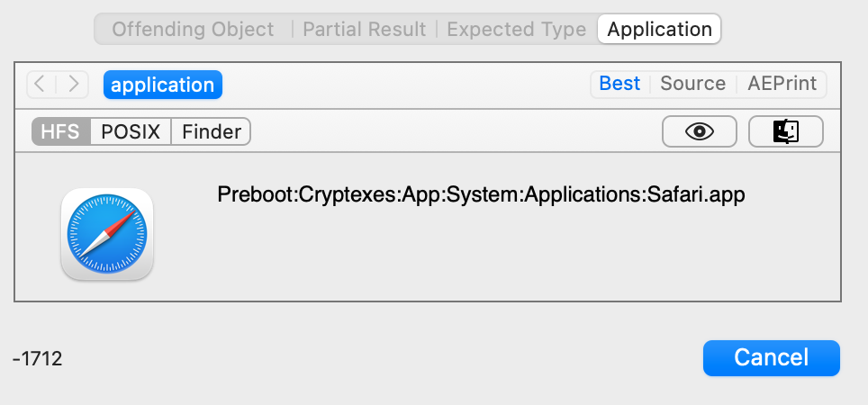Select the Application tab
Image resolution: width=868 pixels, height=405 pixels.
tap(659, 29)
